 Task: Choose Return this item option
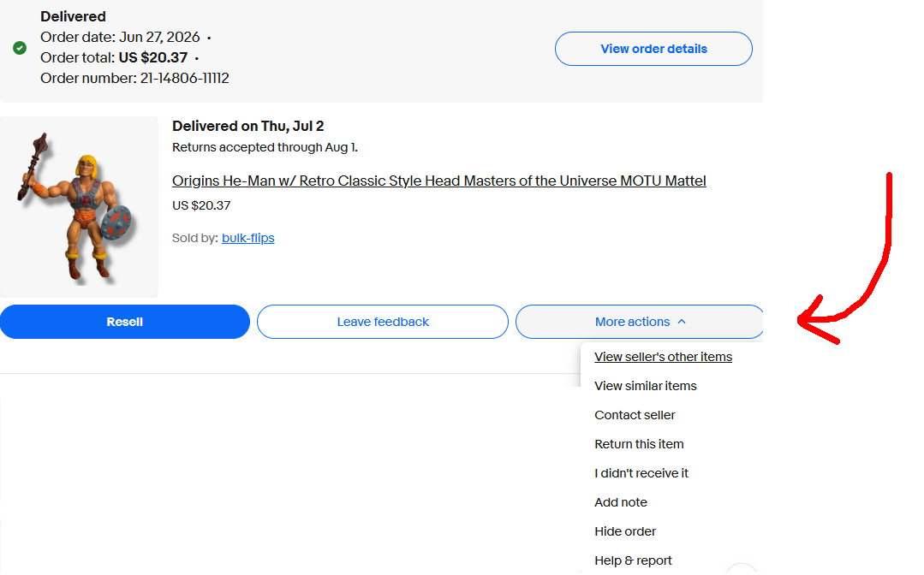point(639,444)
